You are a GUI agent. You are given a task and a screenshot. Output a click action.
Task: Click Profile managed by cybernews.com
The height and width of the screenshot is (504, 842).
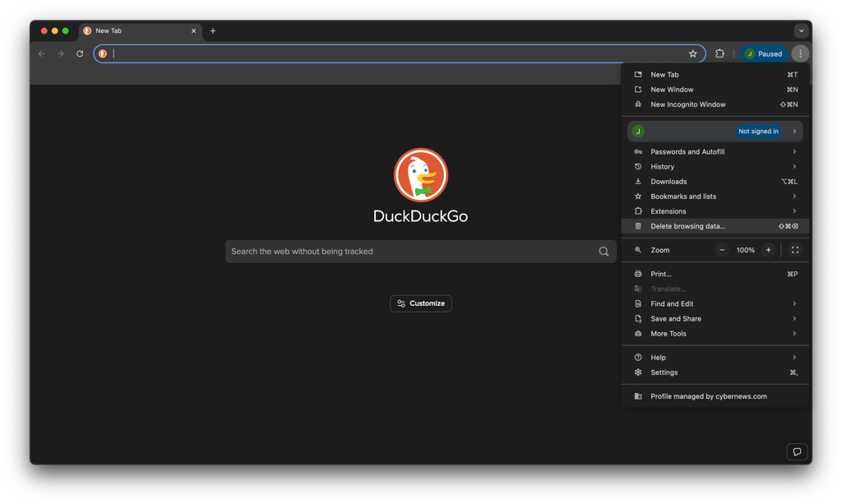point(715,396)
